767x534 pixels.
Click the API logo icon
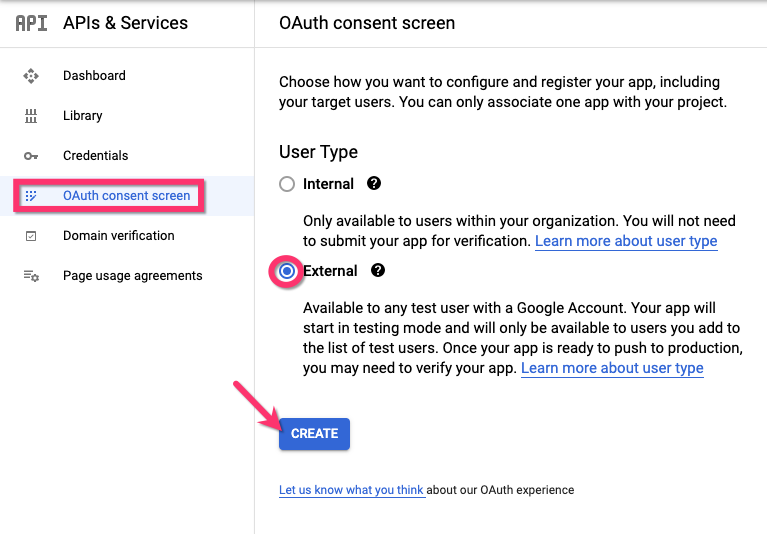[31, 23]
